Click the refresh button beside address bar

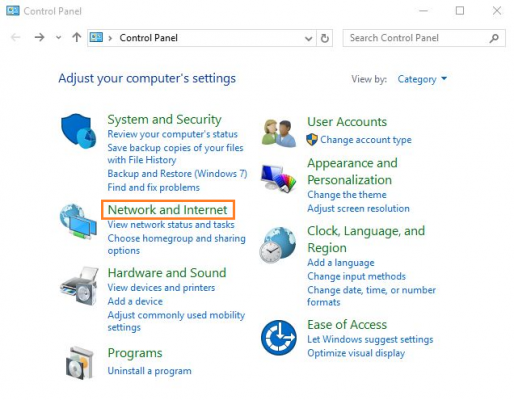324,38
